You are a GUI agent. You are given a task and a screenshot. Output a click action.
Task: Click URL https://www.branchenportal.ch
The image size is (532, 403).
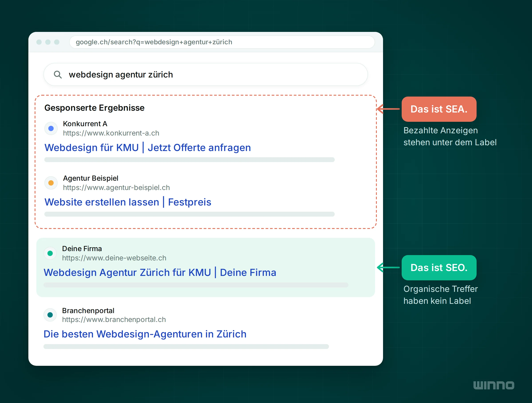[x=114, y=320]
